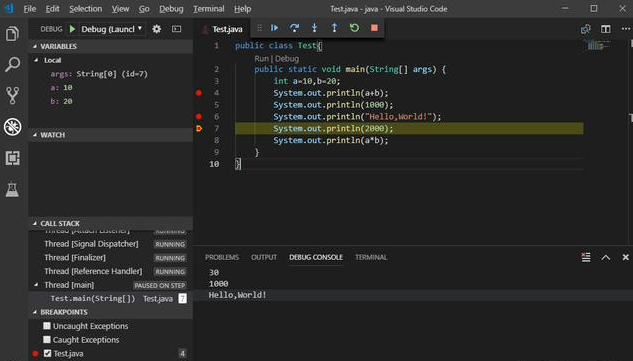Stop the debug session

coord(374,28)
